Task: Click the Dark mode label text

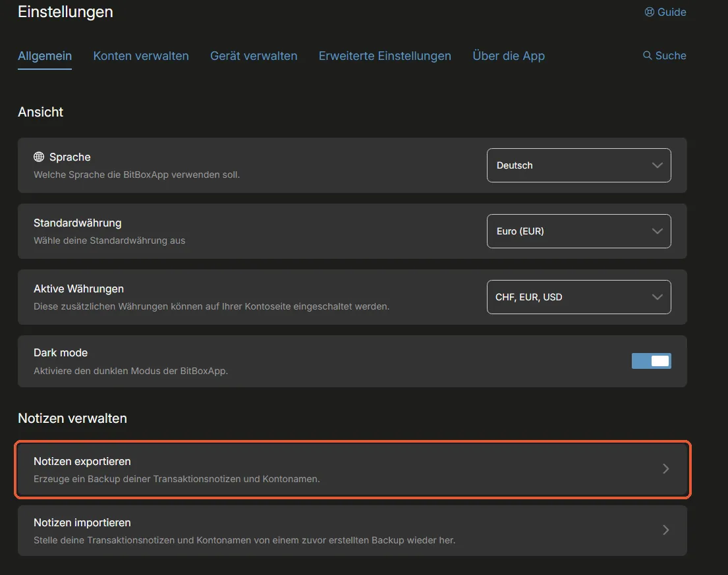Action: tap(61, 352)
